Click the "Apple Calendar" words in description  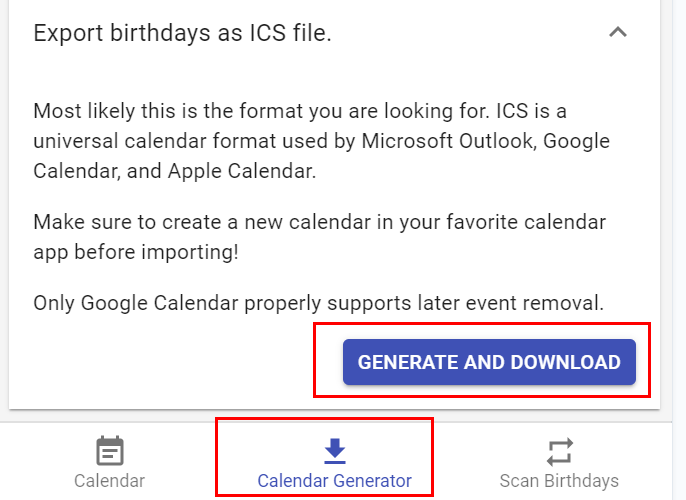pos(242,171)
